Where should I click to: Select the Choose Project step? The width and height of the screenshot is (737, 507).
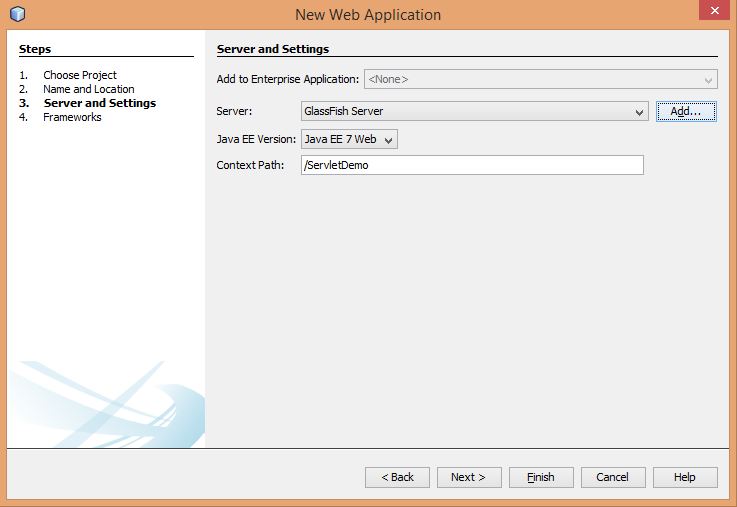tap(79, 75)
